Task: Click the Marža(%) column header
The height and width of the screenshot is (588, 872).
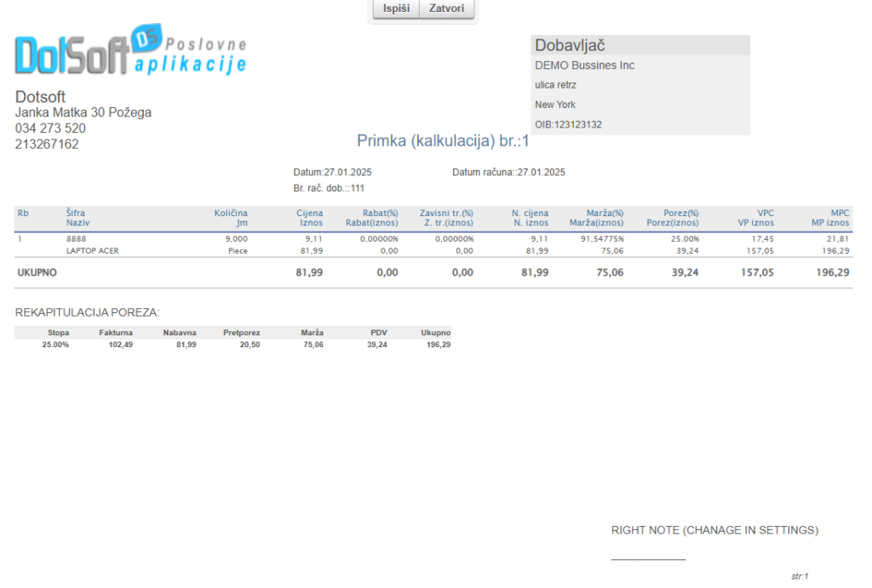Action: pos(605,213)
